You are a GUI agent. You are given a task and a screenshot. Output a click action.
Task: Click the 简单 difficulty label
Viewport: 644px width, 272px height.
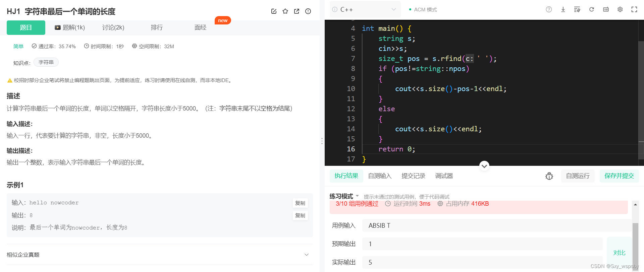(x=18, y=46)
